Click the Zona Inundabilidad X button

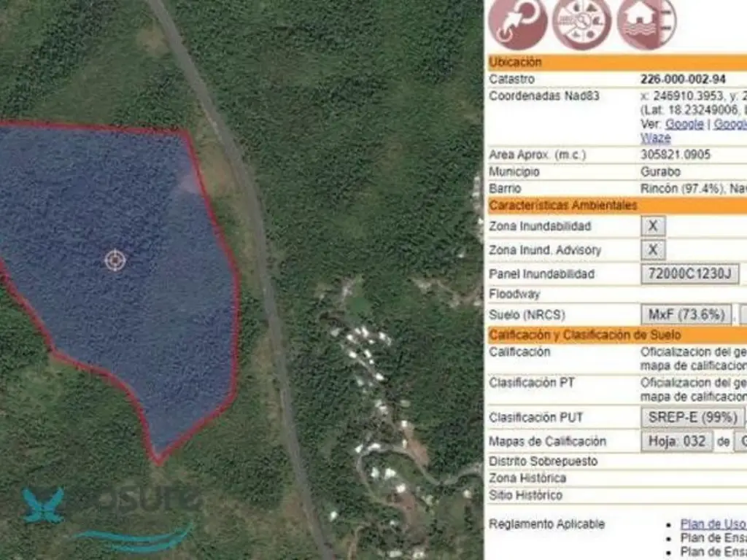pos(653,226)
